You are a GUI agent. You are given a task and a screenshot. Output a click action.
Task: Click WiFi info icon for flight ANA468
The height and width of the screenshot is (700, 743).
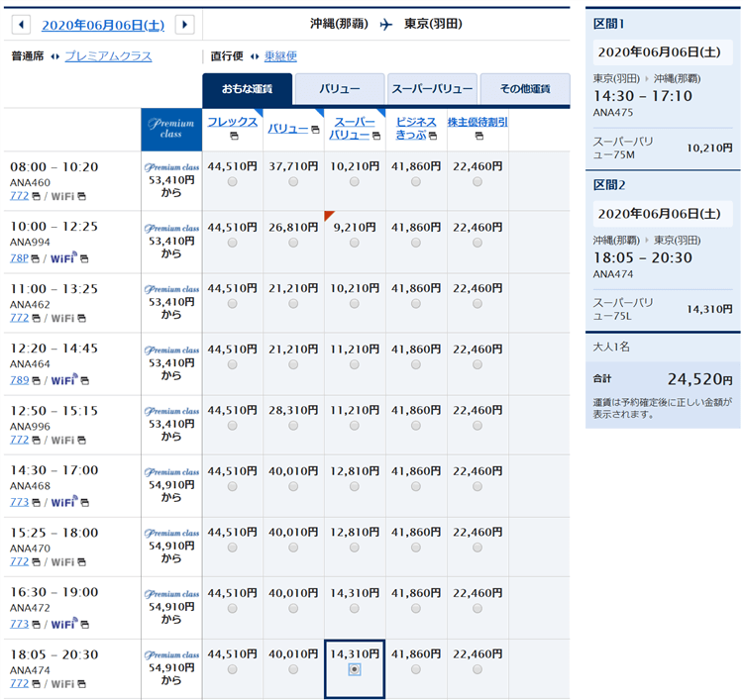click(83, 503)
